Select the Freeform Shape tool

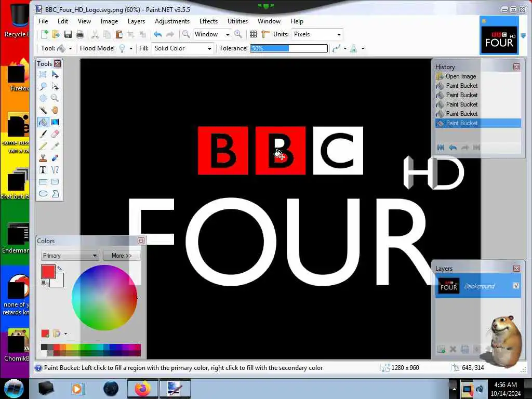[55, 194]
